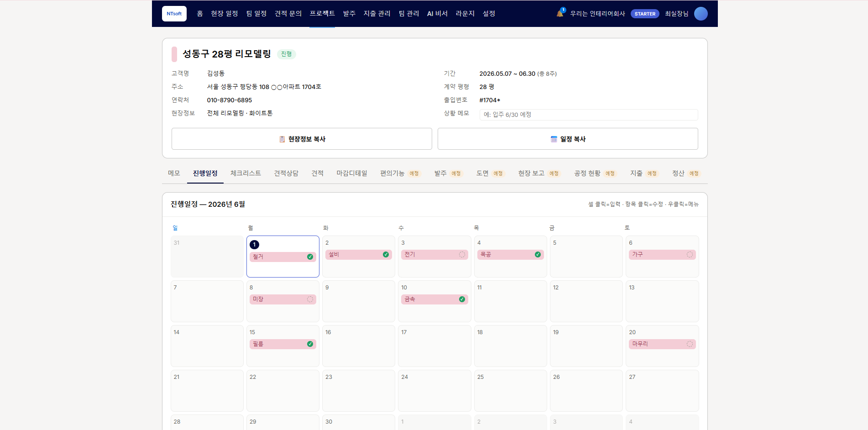This screenshot has height=430, width=868.
Task: Mark the 마무리 task as complete
Action: pos(690,344)
